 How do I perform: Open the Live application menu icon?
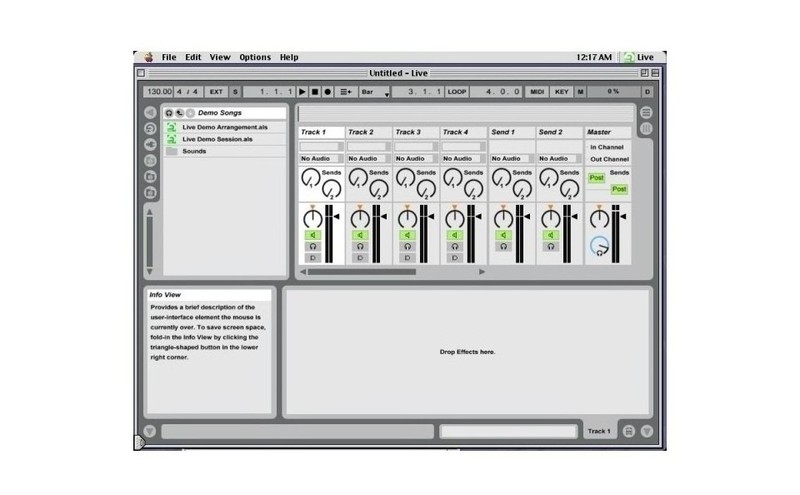coord(629,57)
